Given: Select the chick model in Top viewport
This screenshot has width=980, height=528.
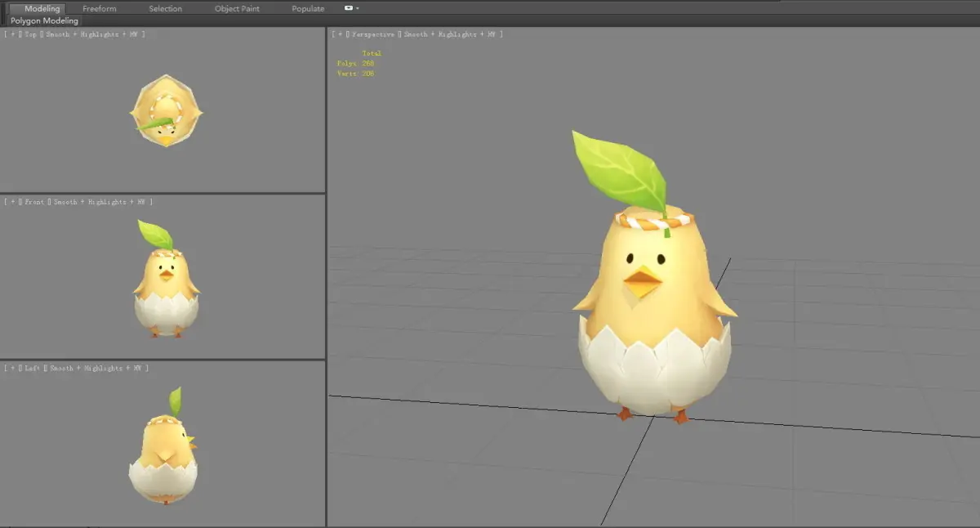Looking at the screenshot, I should (166, 112).
